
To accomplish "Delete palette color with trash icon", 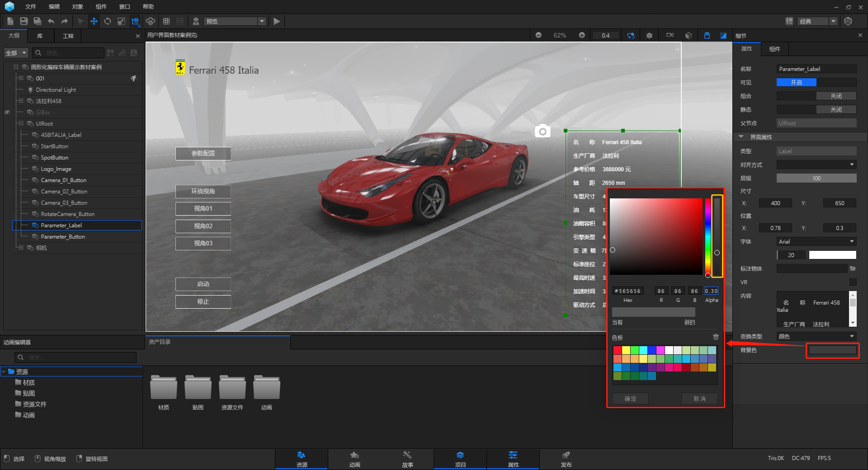I will [x=716, y=337].
